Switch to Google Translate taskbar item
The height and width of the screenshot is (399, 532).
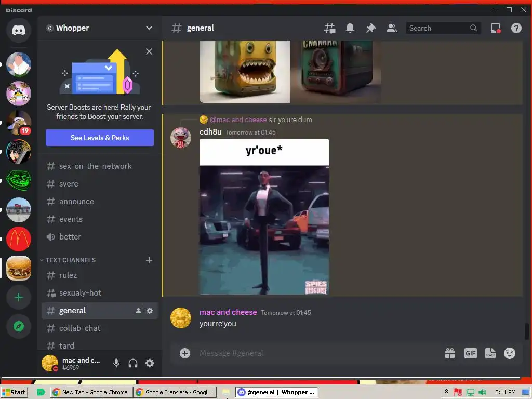175,392
